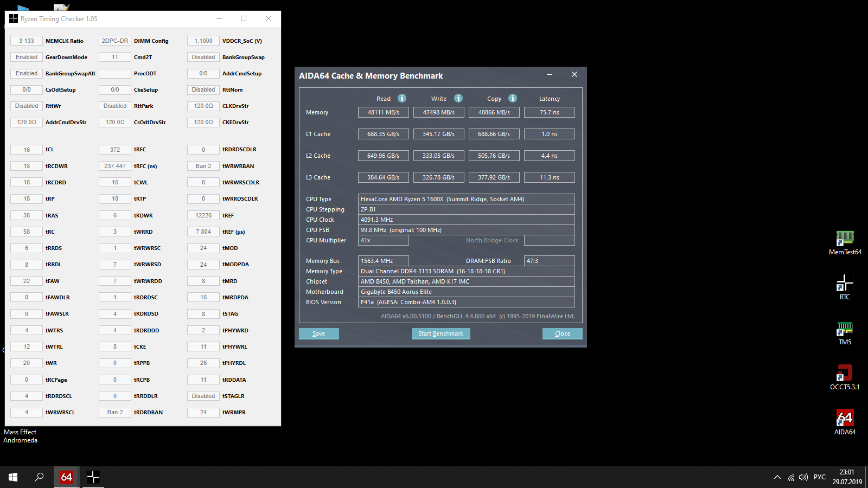This screenshot has height=488, width=868.
Task: Switch to AIDA64 from the taskbar
Action: (67, 477)
